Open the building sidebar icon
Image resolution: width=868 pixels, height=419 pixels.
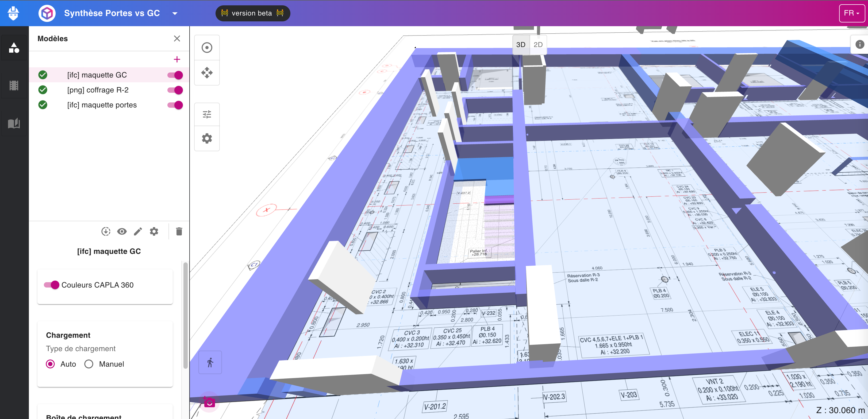14,86
